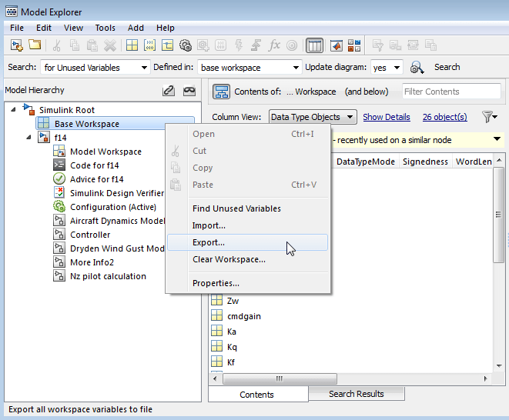Select Find Unused Variables in context menu
The height and width of the screenshot is (420, 509).
(x=247, y=208)
